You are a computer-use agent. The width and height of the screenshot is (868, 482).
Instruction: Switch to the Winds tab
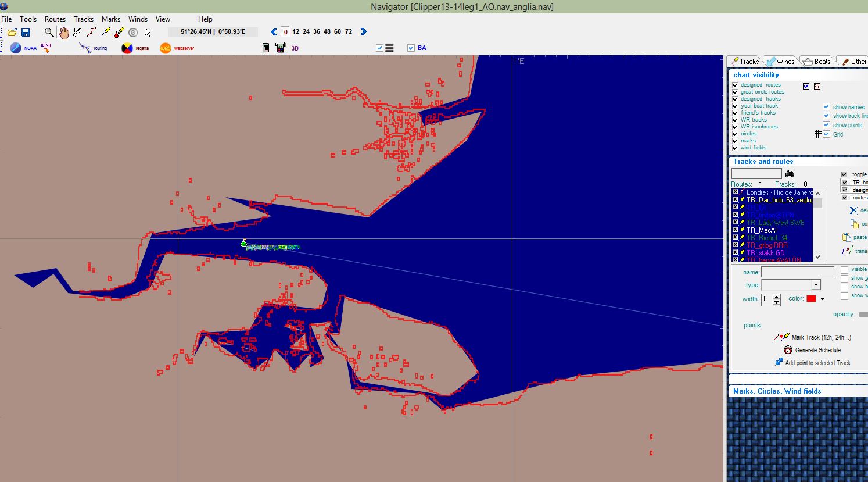(x=780, y=62)
